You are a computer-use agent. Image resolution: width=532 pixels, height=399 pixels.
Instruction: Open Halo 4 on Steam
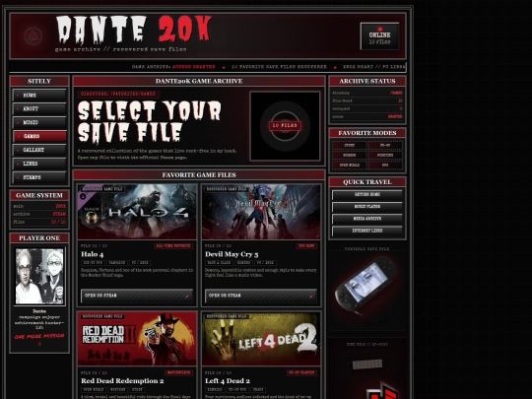(137, 296)
